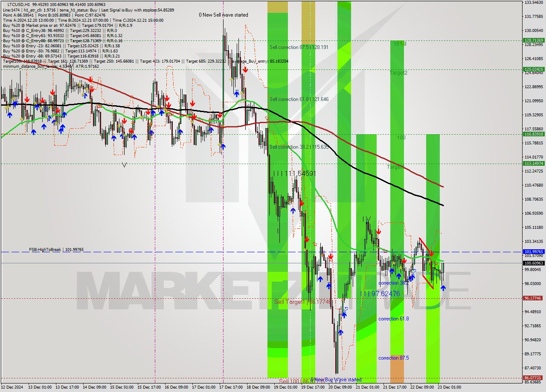Click 'Sell correction 87.5 | 128.191' label
The width and height of the screenshot is (546, 392).
click(x=299, y=47)
